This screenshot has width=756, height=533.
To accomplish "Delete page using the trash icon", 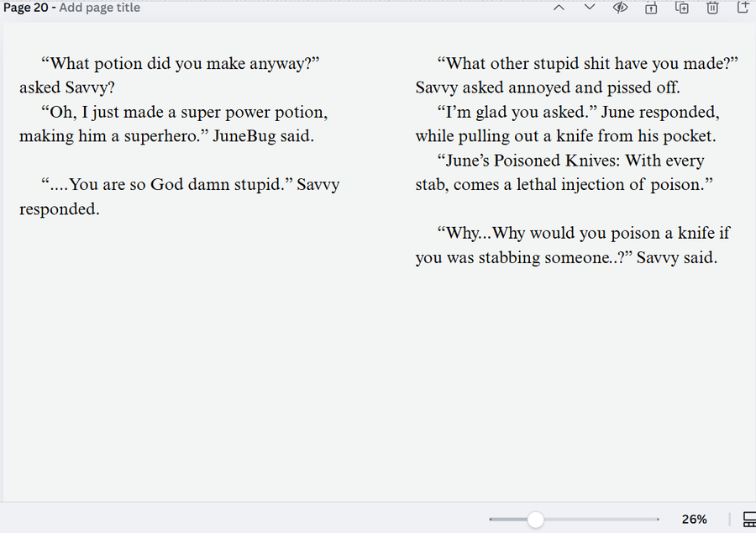I will 712,8.
